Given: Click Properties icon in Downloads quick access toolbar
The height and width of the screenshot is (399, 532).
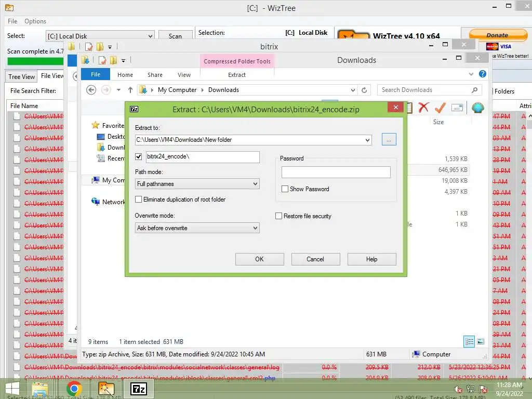Looking at the screenshot, I should (102, 60).
